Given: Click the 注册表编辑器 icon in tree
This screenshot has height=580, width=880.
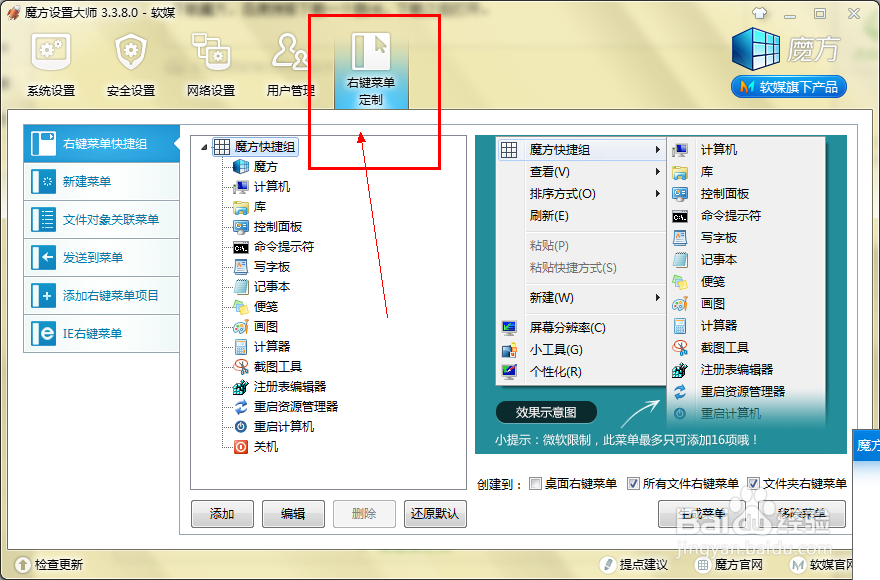Looking at the screenshot, I should [241, 386].
